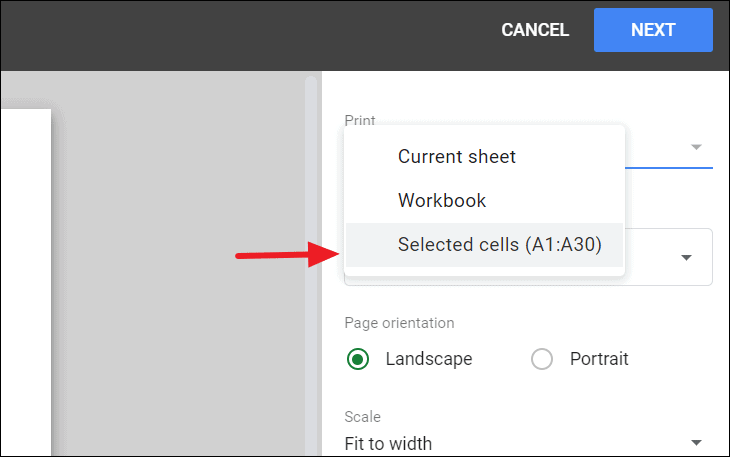Click the print preview vertical scrollbar
This screenshot has width=730, height=457.
tap(311, 265)
